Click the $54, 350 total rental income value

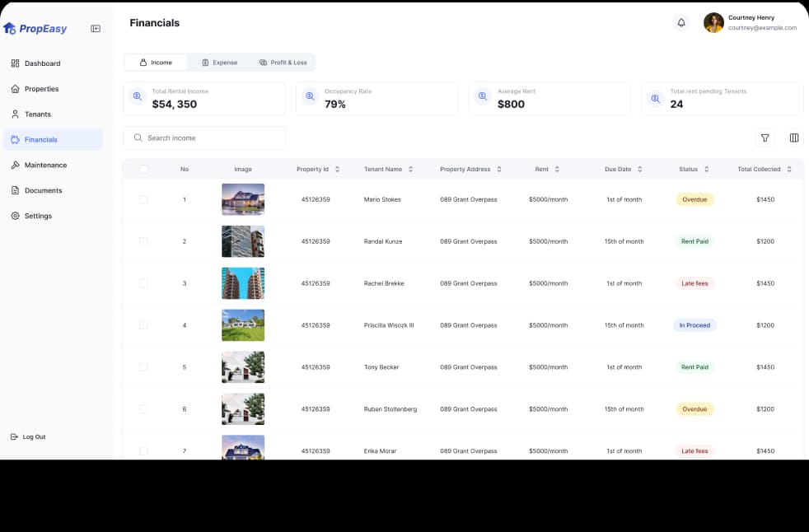point(175,105)
